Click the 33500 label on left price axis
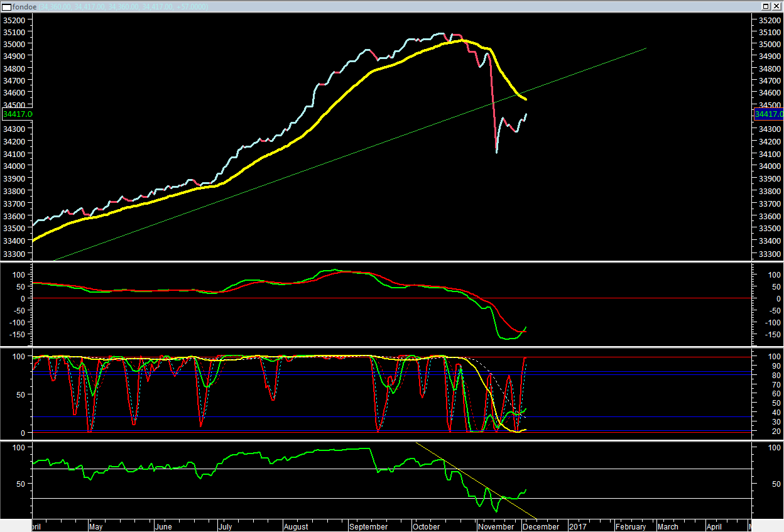 [x=14, y=228]
